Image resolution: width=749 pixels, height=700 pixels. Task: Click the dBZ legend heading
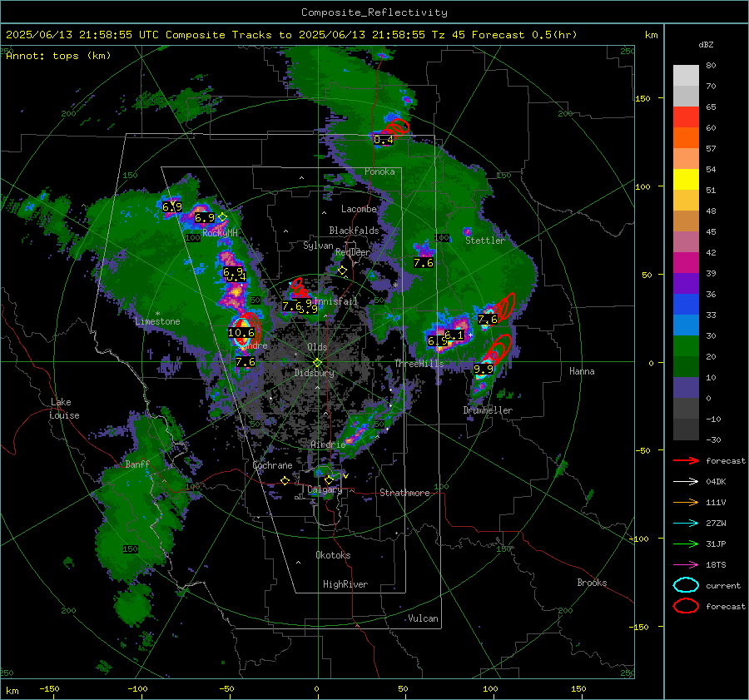(x=706, y=44)
